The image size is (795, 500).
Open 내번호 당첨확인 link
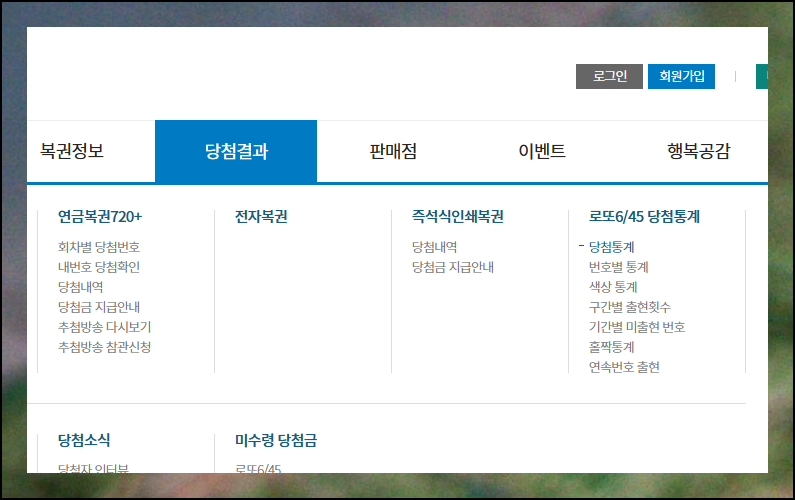click(99, 267)
